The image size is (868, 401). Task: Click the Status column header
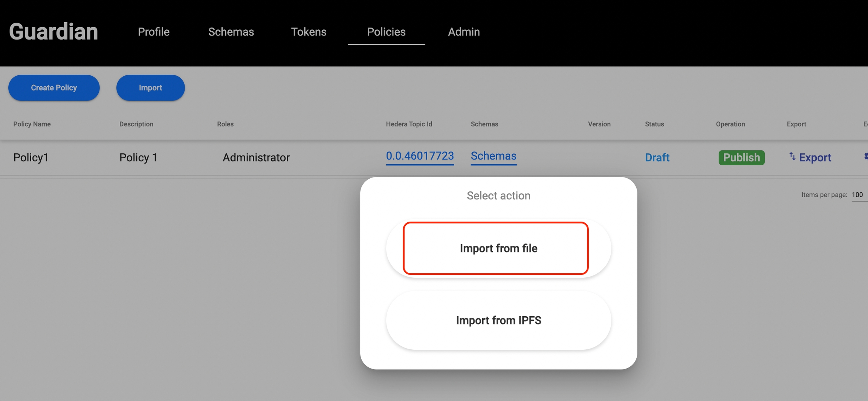[654, 124]
